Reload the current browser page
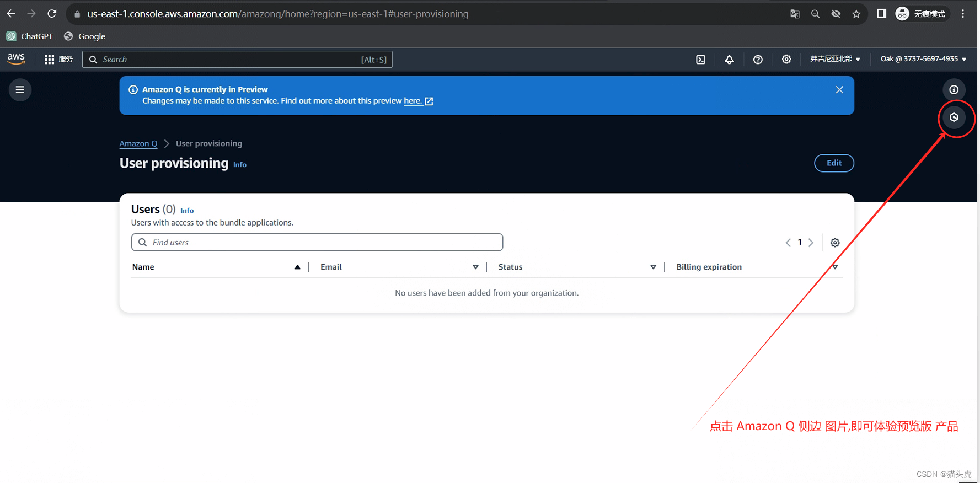The height and width of the screenshot is (483, 980). pos(52,14)
